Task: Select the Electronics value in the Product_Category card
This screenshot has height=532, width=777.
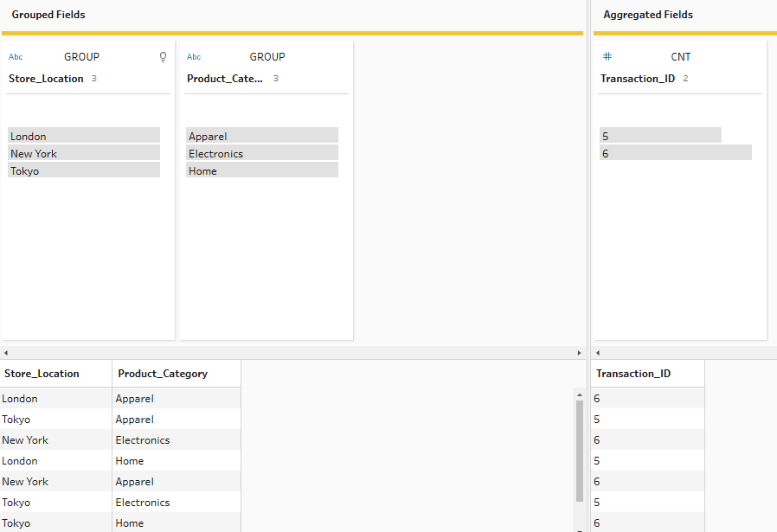Action: point(262,153)
